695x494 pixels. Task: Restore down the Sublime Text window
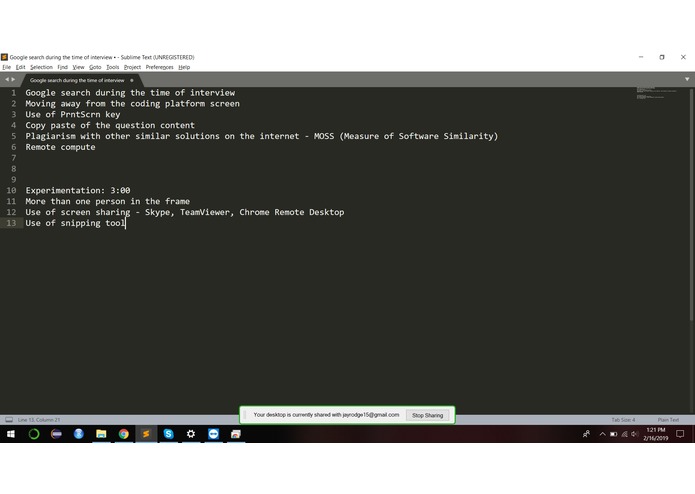point(662,57)
